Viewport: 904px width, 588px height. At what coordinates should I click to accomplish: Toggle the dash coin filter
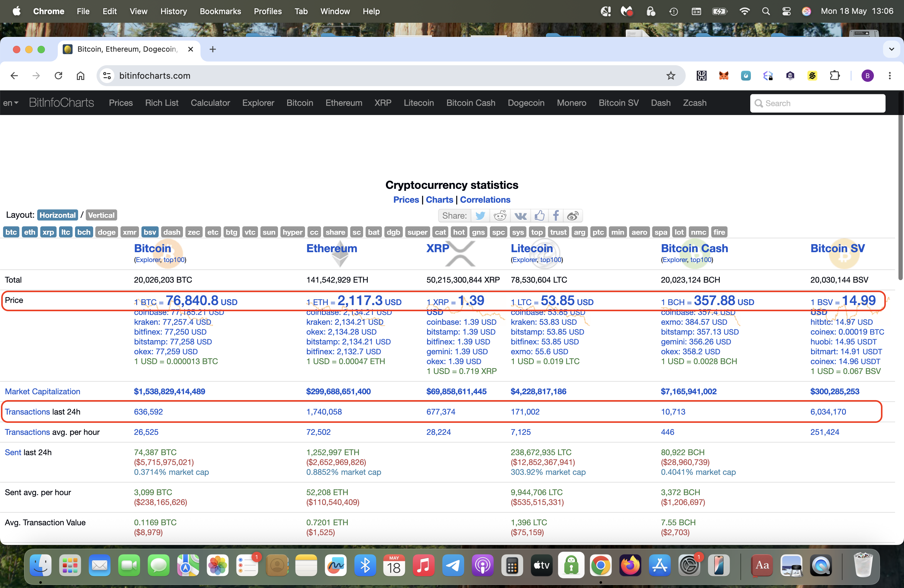tap(172, 232)
